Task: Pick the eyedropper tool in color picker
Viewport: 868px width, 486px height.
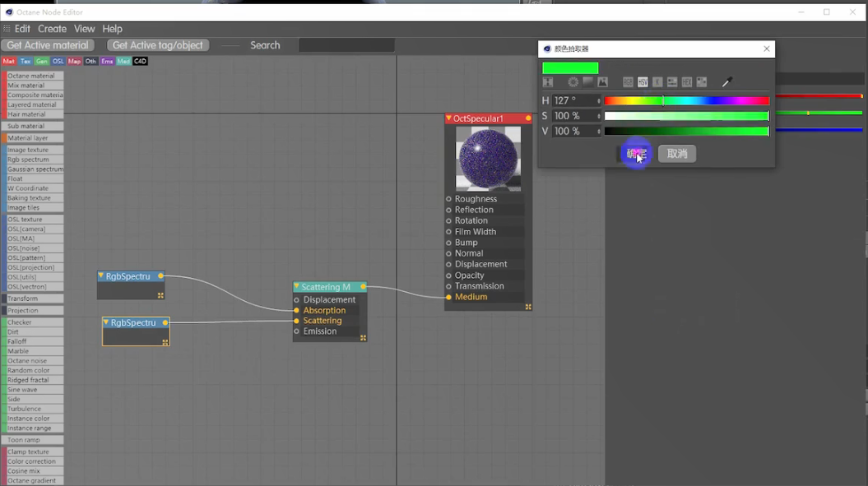Action: (726, 82)
